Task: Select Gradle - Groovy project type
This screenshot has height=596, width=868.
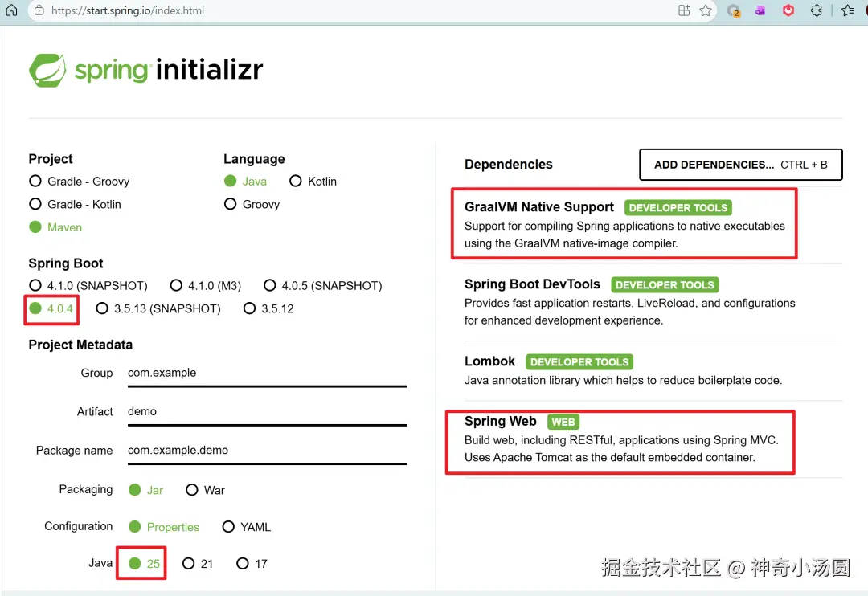Action: pos(79,181)
